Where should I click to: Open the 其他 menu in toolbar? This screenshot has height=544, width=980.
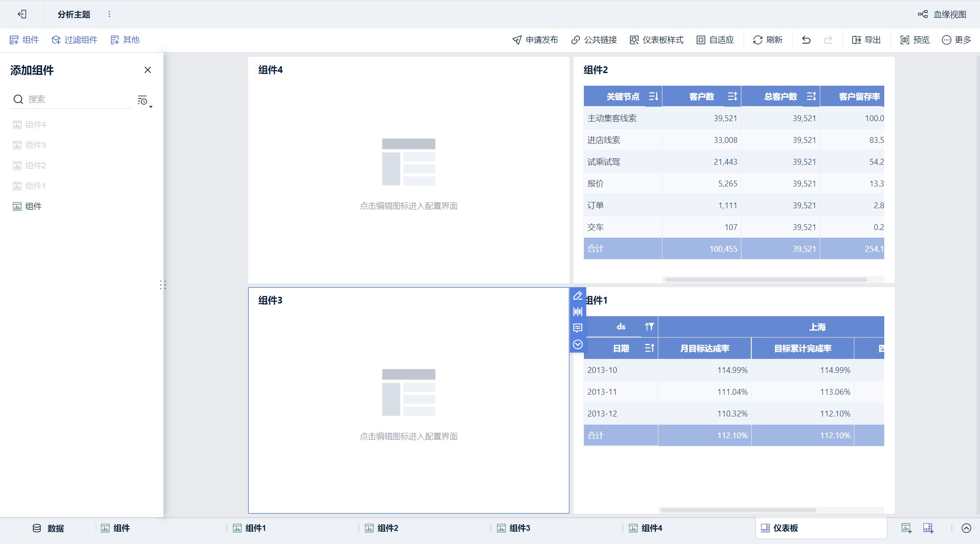pyautogui.click(x=125, y=40)
